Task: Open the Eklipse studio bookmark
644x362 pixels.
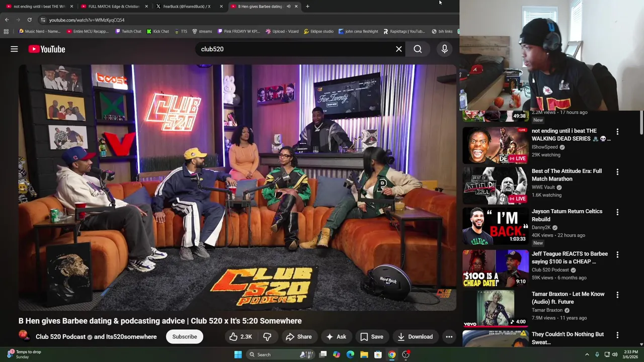Action: click(x=318, y=31)
